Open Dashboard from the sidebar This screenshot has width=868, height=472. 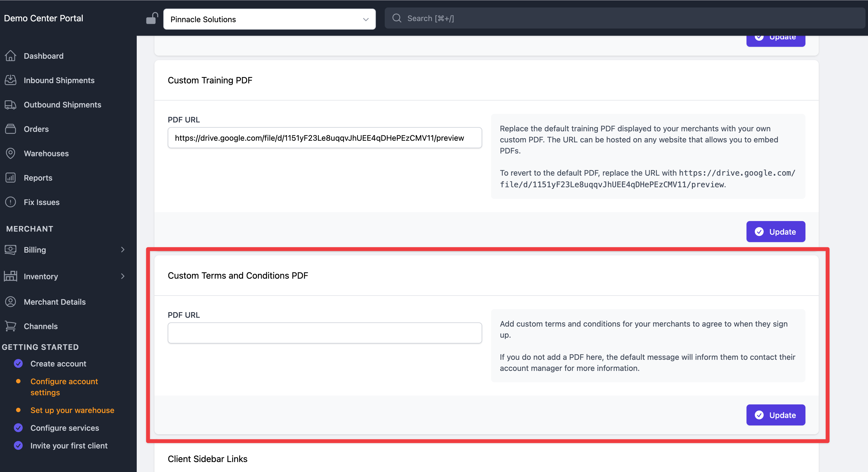(43, 56)
